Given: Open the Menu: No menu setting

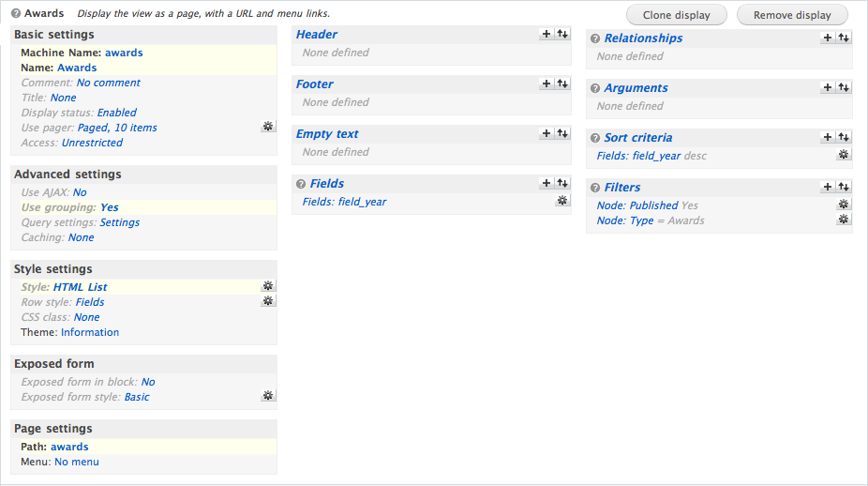Looking at the screenshot, I should click(x=76, y=462).
